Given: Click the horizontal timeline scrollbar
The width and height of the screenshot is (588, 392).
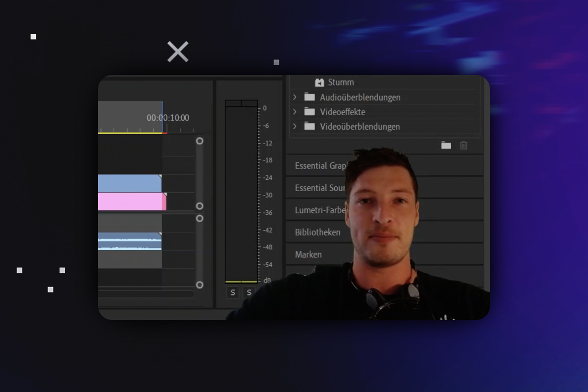Looking at the screenshot, I should [146, 294].
